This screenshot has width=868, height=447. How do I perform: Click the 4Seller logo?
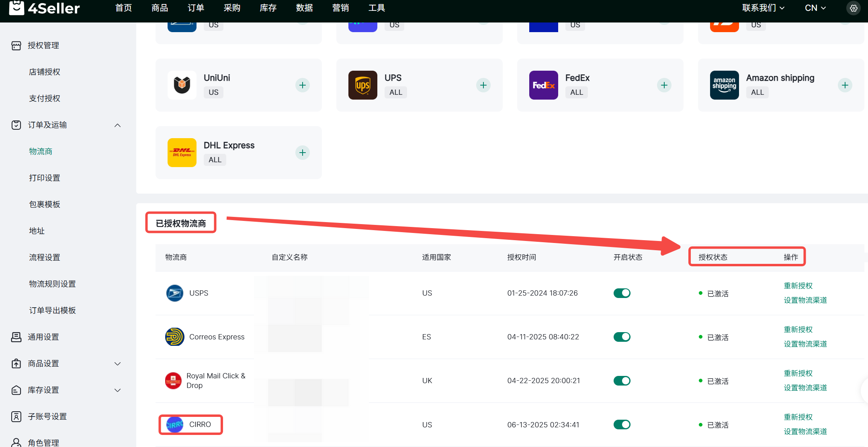coord(44,8)
